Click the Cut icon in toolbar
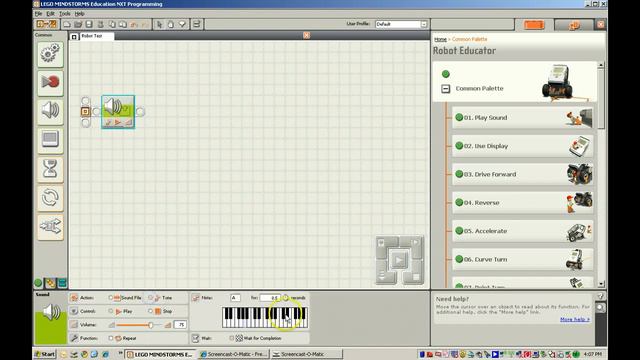Image resolution: width=640 pixels, height=360 pixels. (100, 24)
